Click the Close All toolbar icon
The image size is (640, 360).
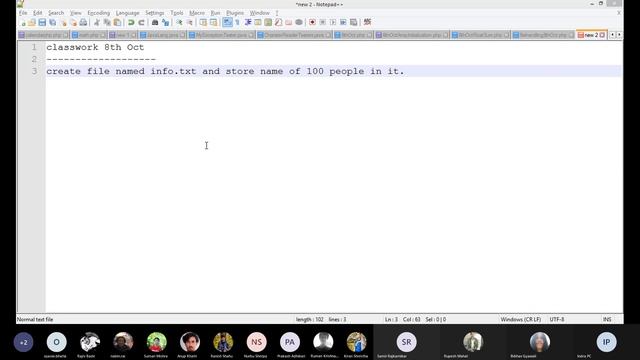73,22
